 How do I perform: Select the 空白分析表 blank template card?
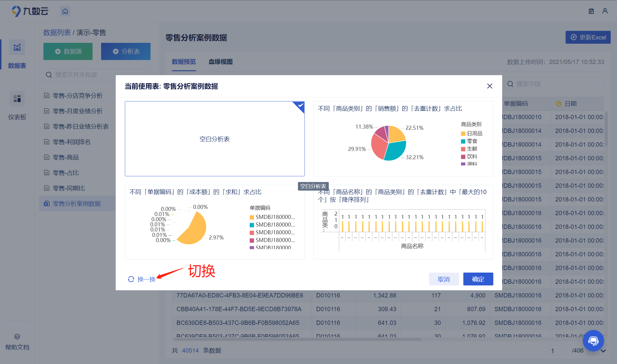[x=215, y=139]
